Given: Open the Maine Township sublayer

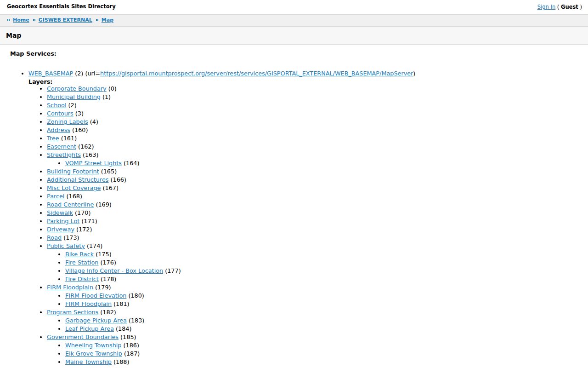Looking at the screenshot, I should 88,362.
